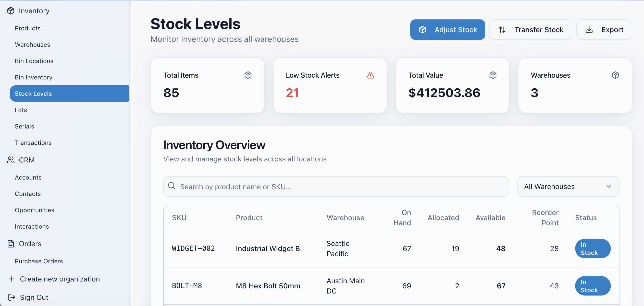
Task: Focus the product name or SKU search field
Action: (336, 186)
